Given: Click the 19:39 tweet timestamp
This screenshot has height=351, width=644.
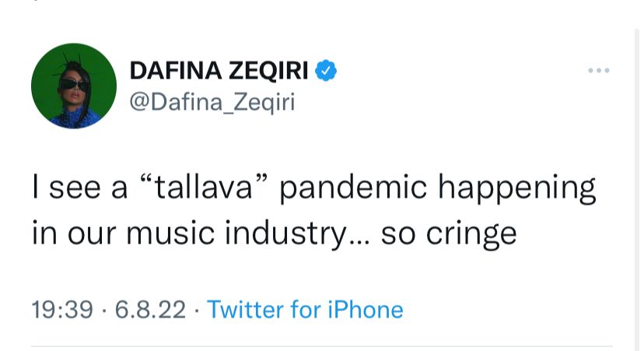Looking at the screenshot, I should coord(61,310).
